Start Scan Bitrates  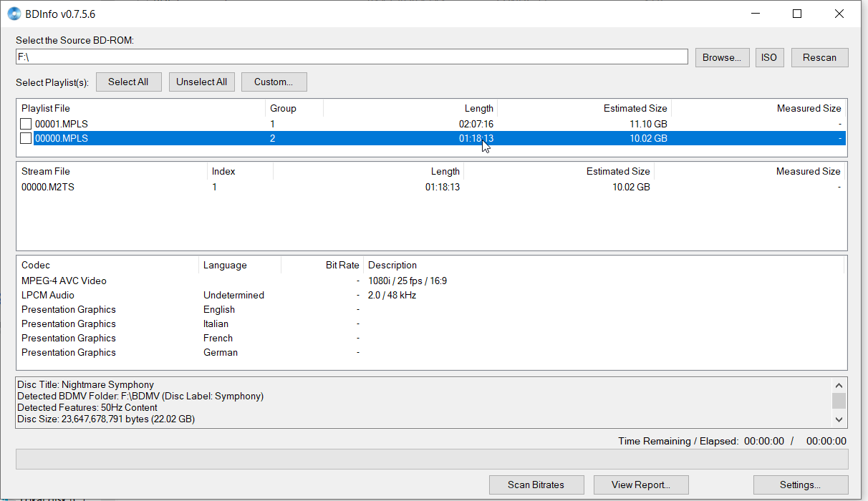pos(536,485)
